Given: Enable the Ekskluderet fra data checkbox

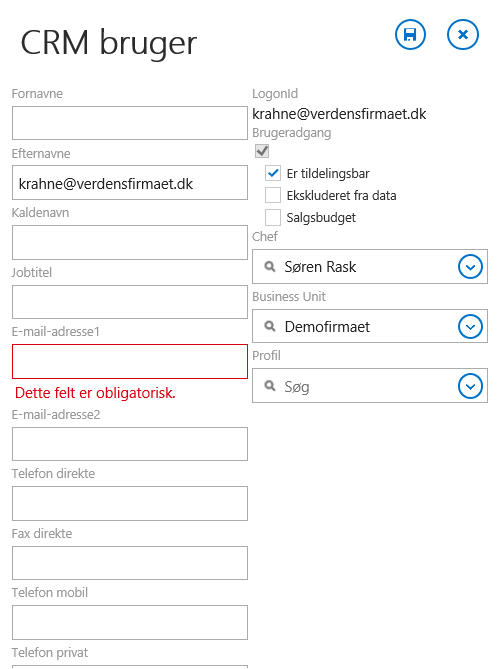Looking at the screenshot, I should pyautogui.click(x=273, y=195).
